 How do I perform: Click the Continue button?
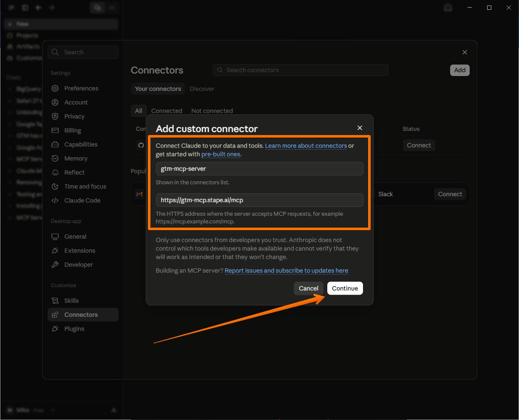(x=345, y=288)
